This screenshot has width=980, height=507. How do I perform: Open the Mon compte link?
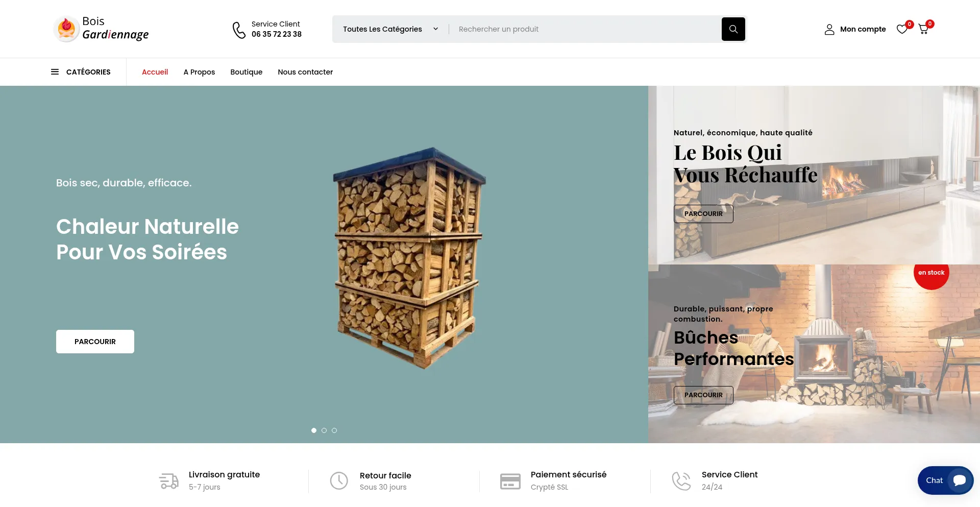(863, 29)
